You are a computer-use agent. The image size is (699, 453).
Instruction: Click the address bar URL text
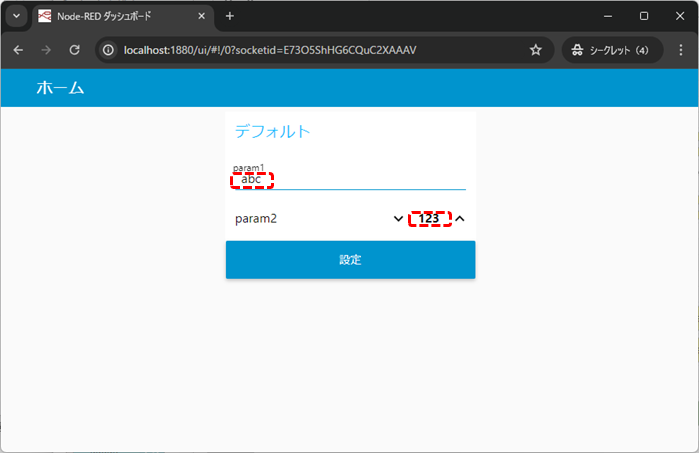tap(270, 50)
